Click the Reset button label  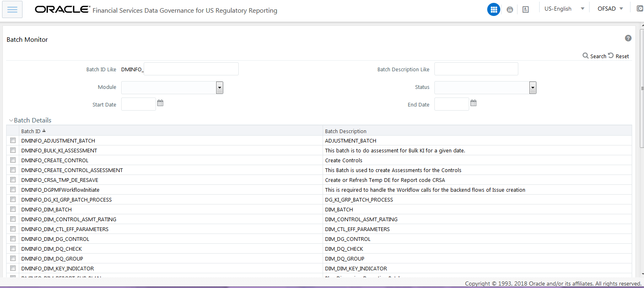tap(622, 56)
